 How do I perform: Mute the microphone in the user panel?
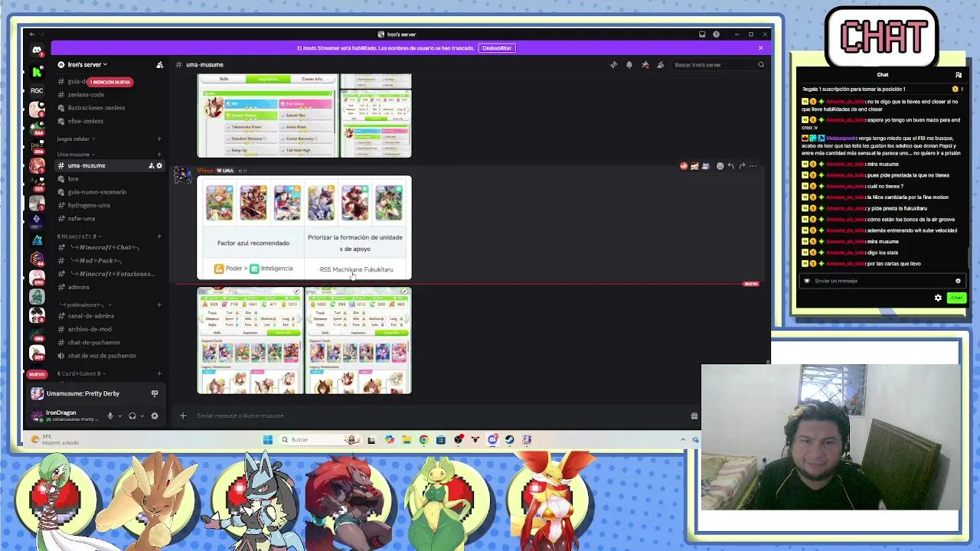click(110, 416)
